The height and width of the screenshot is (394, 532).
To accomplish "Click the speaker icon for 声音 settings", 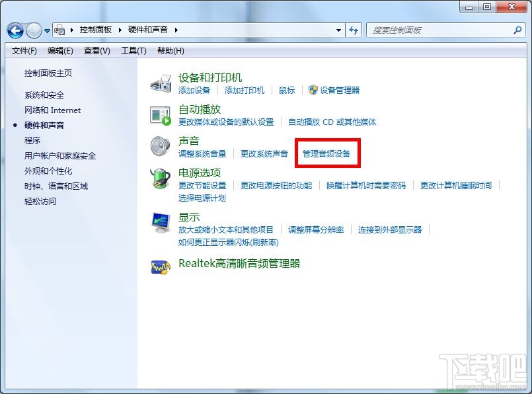I will point(160,147).
